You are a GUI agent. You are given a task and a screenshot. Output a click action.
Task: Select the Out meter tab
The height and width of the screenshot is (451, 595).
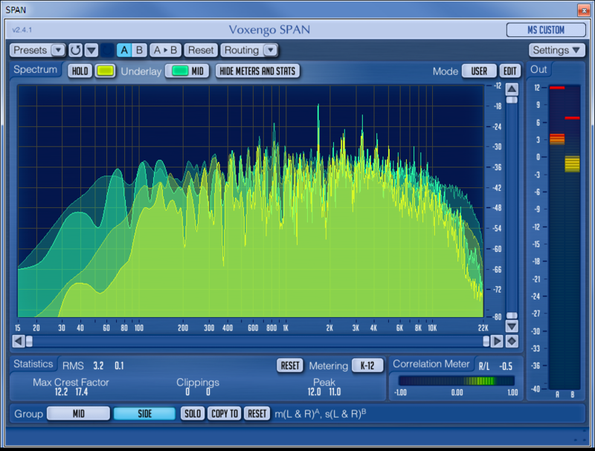click(x=538, y=69)
